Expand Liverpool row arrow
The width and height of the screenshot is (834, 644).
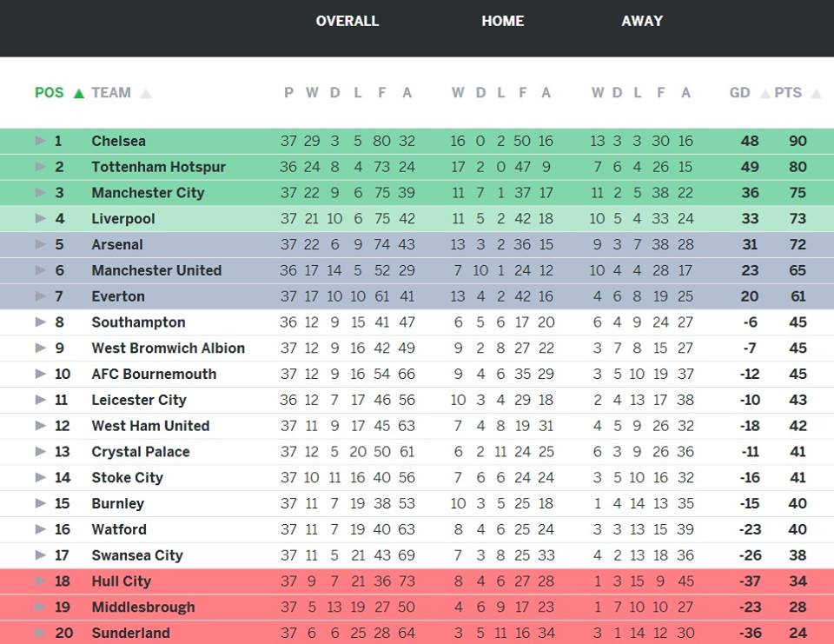pyautogui.click(x=41, y=218)
